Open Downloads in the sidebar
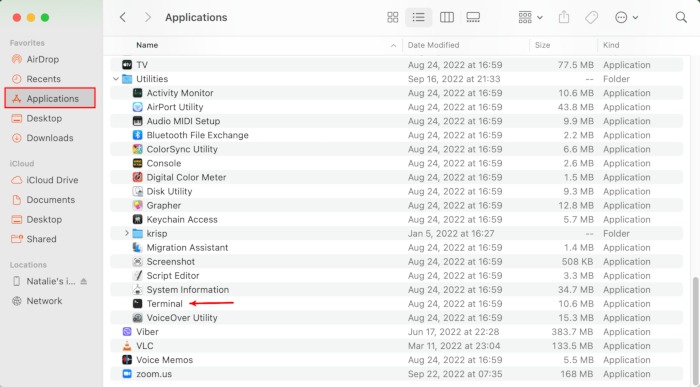 point(50,138)
